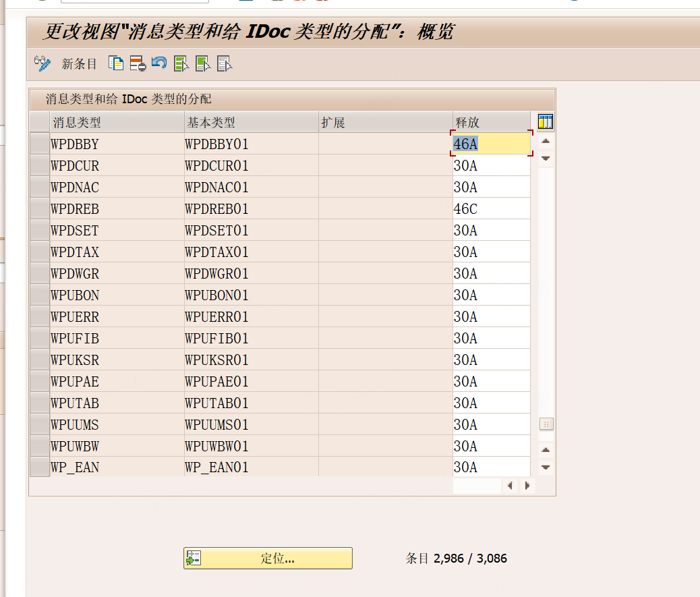Click the Delete entry toolbar icon
The height and width of the screenshot is (597, 700).
(x=136, y=64)
